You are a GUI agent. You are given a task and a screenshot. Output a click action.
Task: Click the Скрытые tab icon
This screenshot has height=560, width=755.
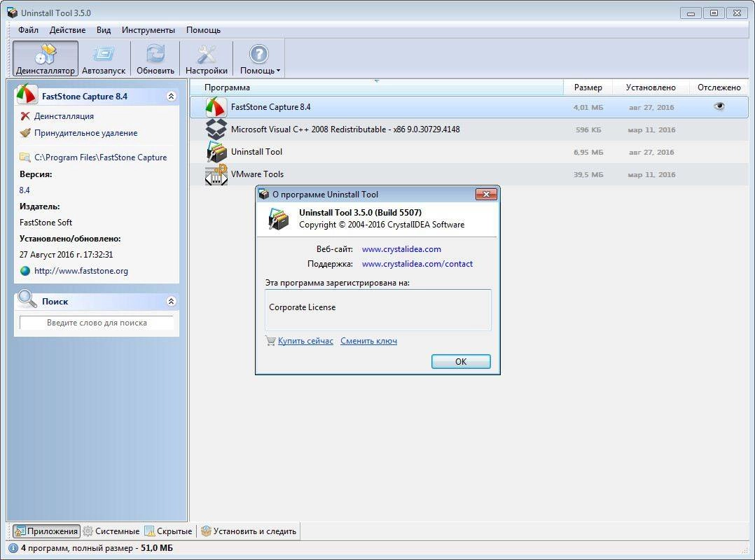tap(150, 531)
